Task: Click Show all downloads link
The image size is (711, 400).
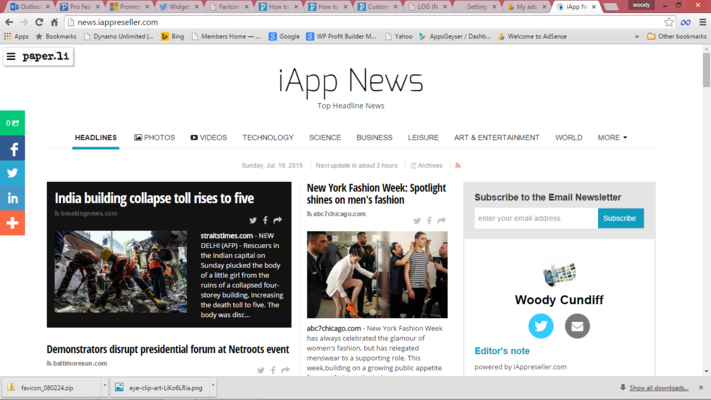Action: coord(659,388)
